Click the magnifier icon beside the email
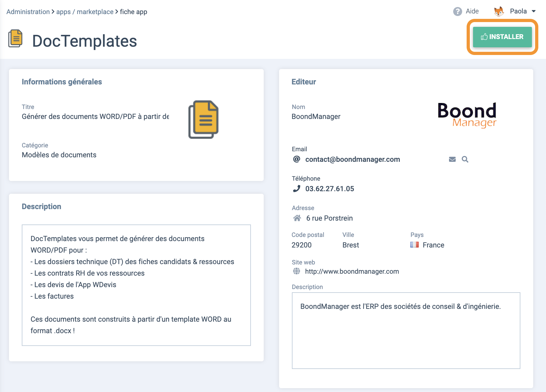The width and height of the screenshot is (546, 392). coord(465,159)
